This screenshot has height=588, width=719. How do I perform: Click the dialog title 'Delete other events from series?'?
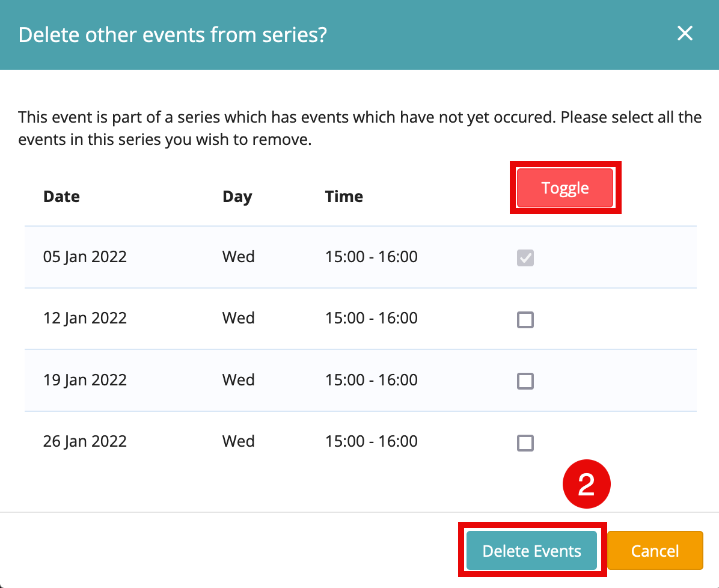[173, 35]
